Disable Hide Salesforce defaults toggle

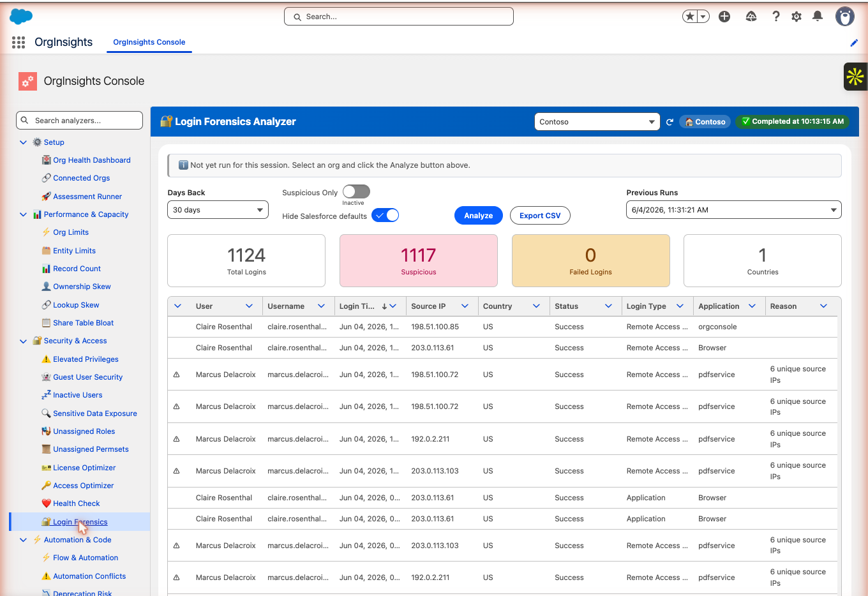pyautogui.click(x=385, y=215)
